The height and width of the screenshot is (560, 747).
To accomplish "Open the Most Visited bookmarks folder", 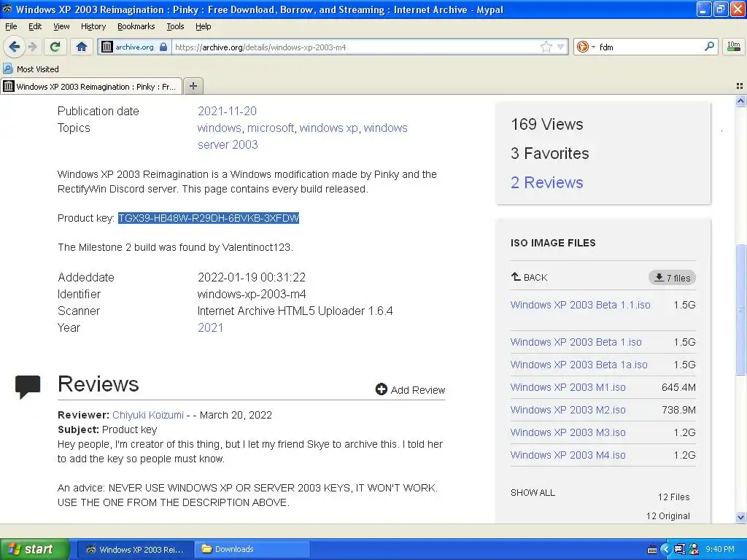I will coord(31,69).
